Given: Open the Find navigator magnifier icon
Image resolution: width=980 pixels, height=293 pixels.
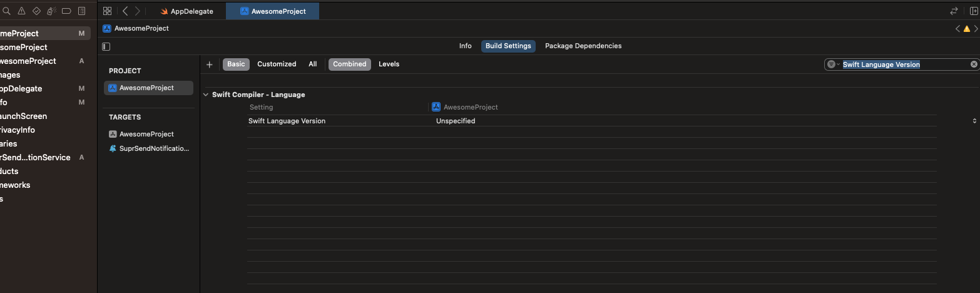Looking at the screenshot, I should click(x=7, y=11).
